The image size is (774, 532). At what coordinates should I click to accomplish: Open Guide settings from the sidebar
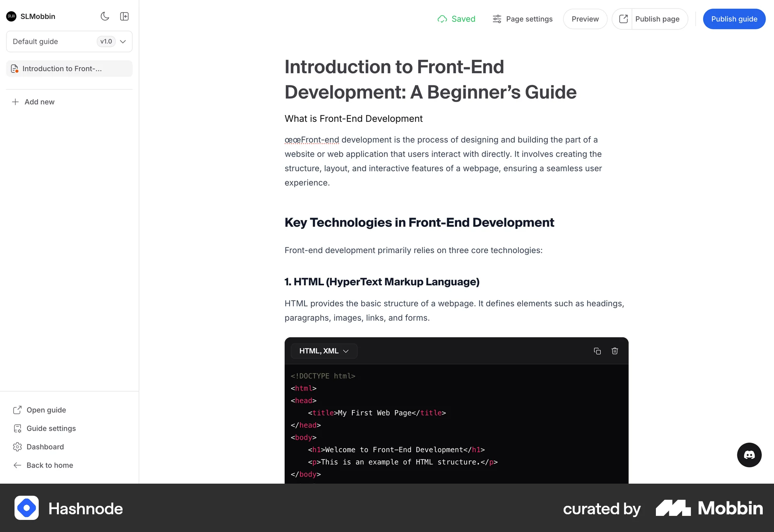(51, 428)
